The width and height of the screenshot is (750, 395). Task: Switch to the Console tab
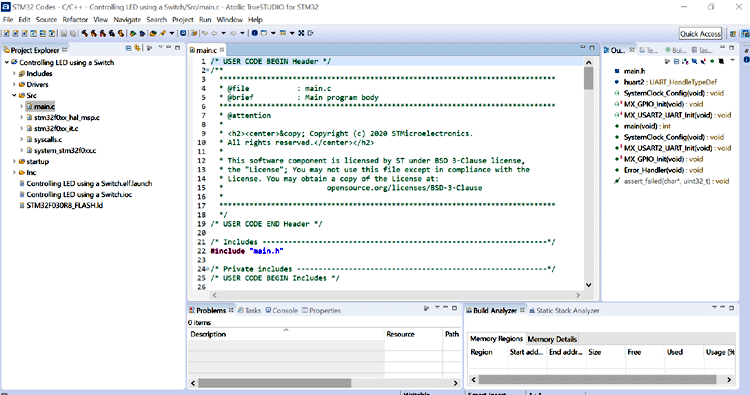pos(282,310)
